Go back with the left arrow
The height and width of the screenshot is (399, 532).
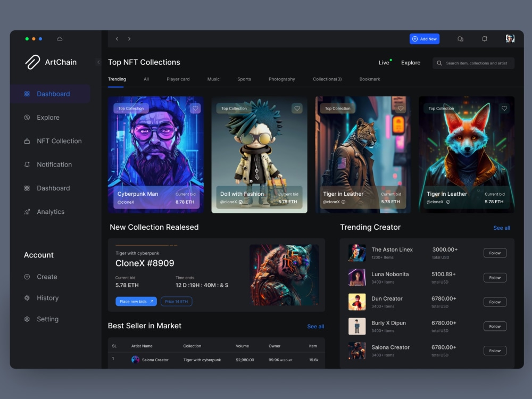pos(117,39)
